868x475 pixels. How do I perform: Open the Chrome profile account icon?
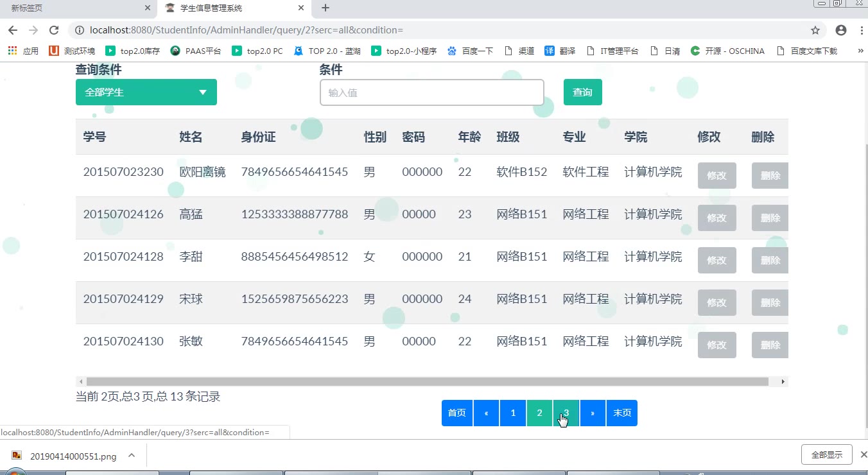(841, 30)
